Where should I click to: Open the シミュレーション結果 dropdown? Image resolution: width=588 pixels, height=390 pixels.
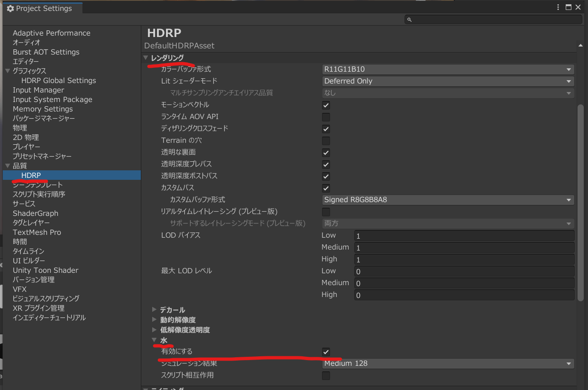(x=448, y=363)
